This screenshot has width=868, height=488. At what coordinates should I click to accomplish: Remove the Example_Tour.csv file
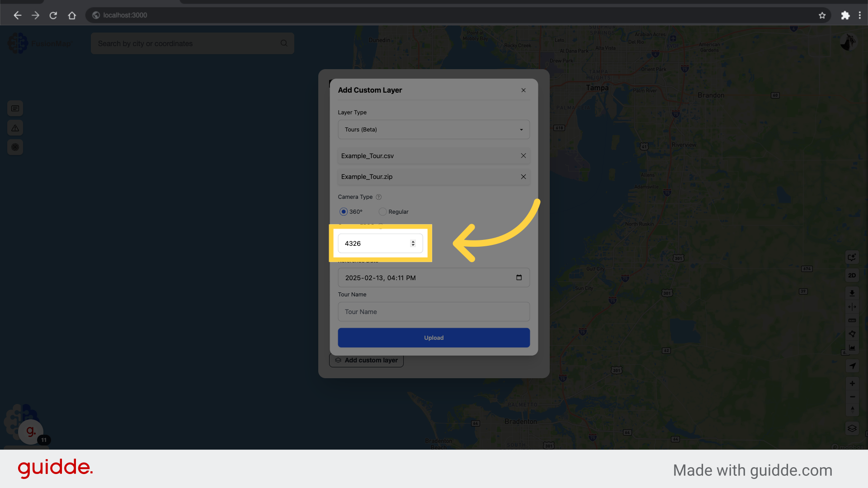[523, 155]
